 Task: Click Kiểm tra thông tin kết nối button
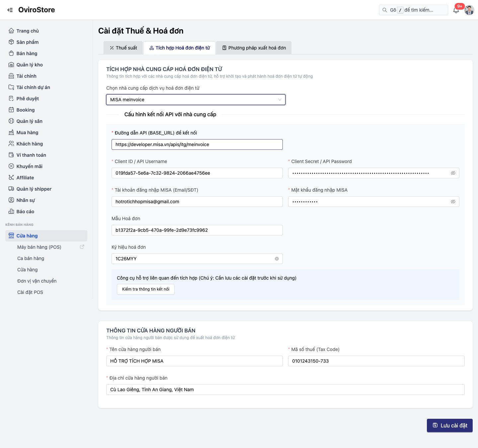point(146,289)
